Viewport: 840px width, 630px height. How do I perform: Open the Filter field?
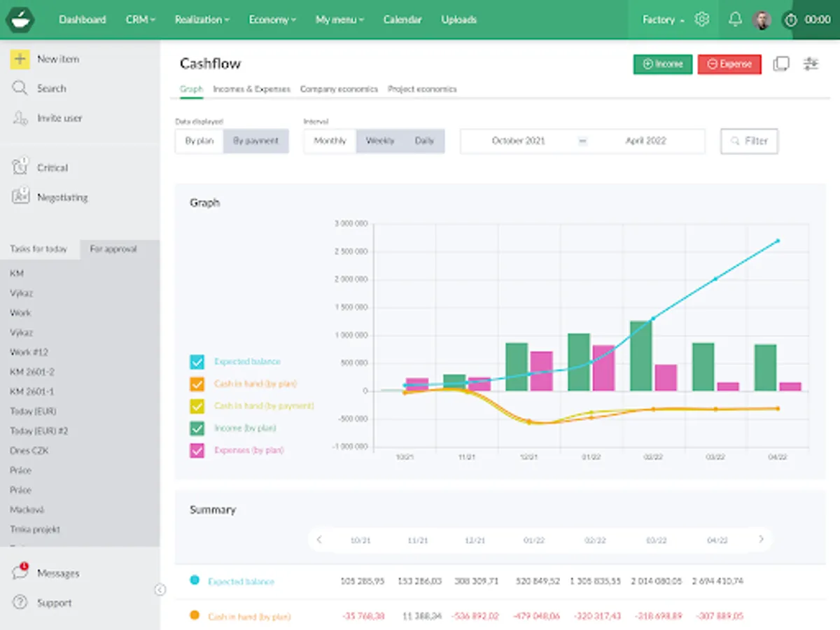coord(749,141)
